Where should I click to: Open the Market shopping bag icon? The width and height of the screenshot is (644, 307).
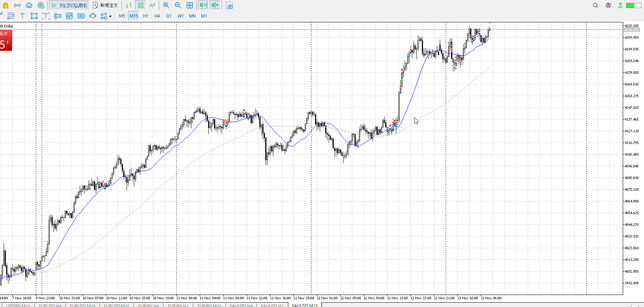click(x=5, y=5)
